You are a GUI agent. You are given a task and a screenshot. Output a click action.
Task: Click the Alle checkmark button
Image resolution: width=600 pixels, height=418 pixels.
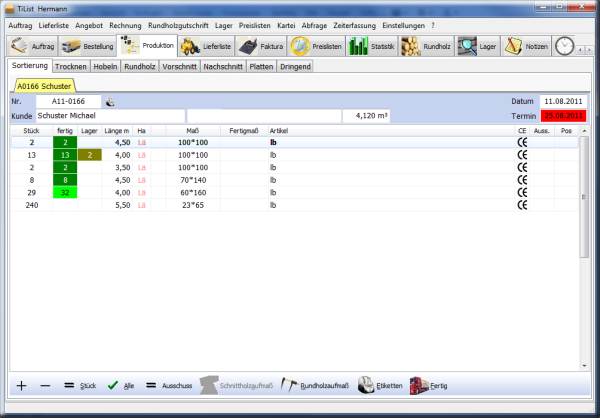pos(120,385)
